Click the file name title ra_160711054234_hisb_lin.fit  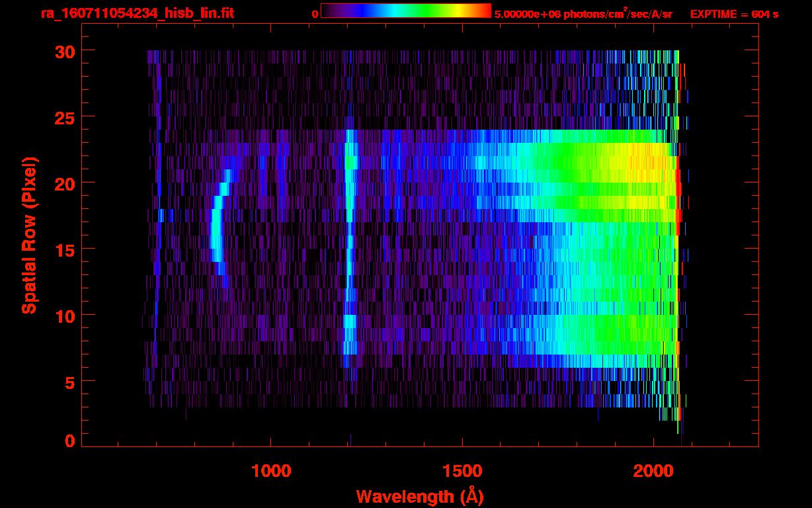pos(137,13)
